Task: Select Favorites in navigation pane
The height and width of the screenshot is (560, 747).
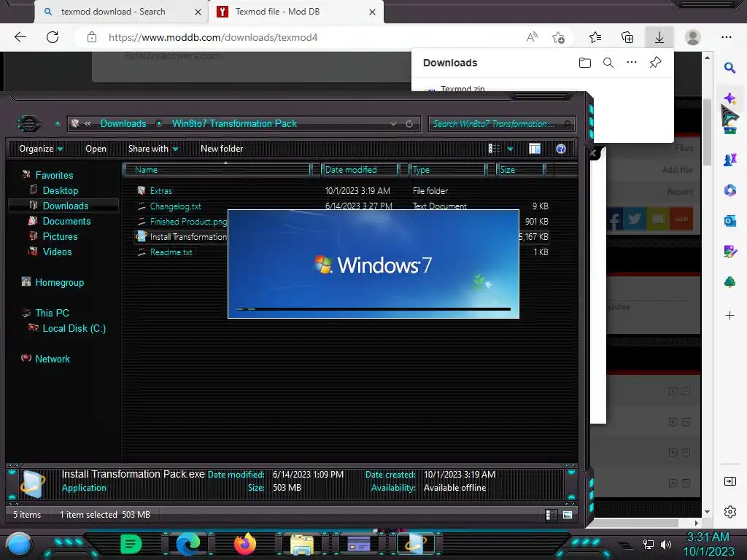Action: pyautogui.click(x=54, y=175)
